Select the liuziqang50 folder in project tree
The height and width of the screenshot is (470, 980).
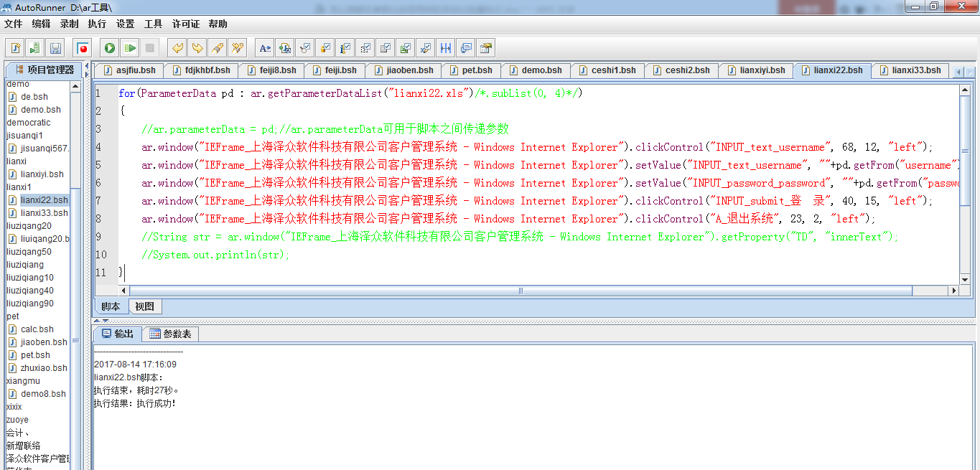coord(29,252)
